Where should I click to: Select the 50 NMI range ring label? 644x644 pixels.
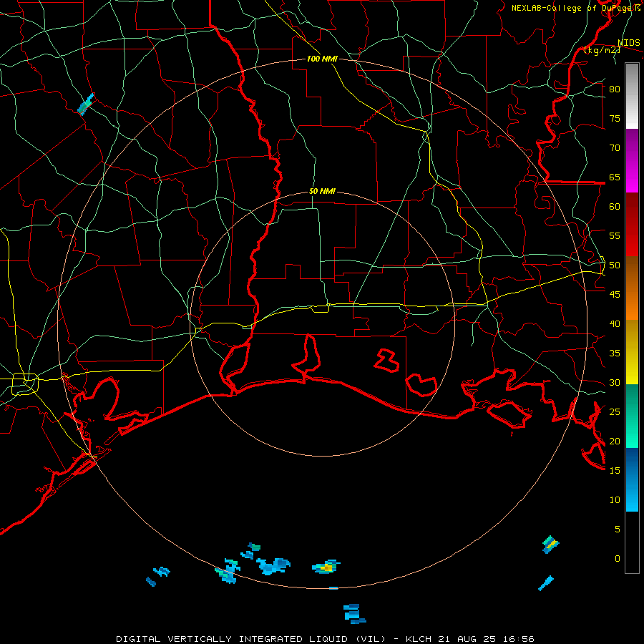[322, 191]
